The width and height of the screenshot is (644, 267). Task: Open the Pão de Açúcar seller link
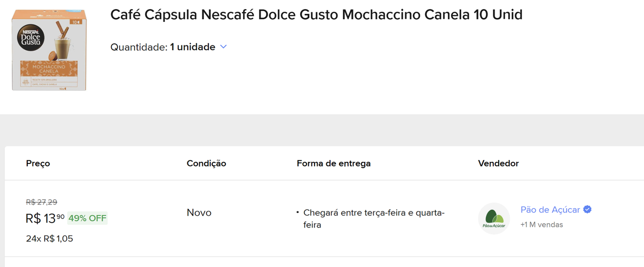click(x=550, y=209)
